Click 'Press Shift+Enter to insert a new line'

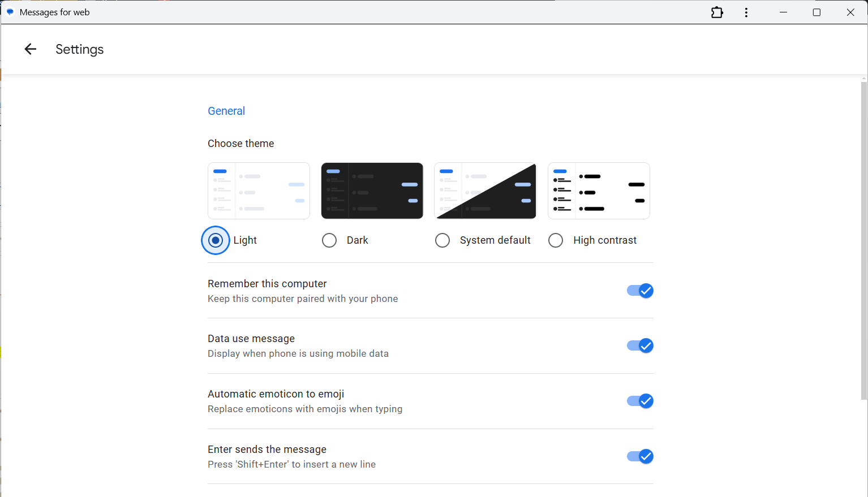[x=292, y=464]
